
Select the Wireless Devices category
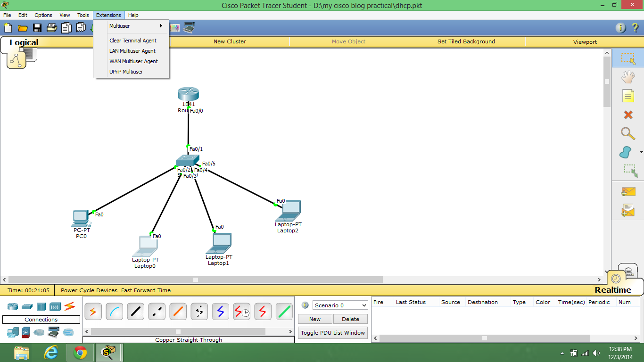pos(55,307)
